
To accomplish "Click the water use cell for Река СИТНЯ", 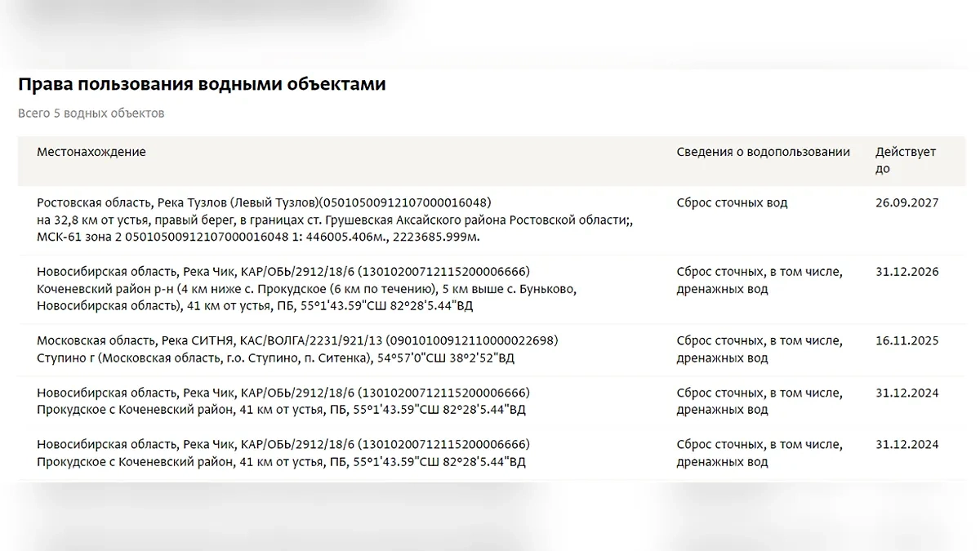I will [759, 349].
